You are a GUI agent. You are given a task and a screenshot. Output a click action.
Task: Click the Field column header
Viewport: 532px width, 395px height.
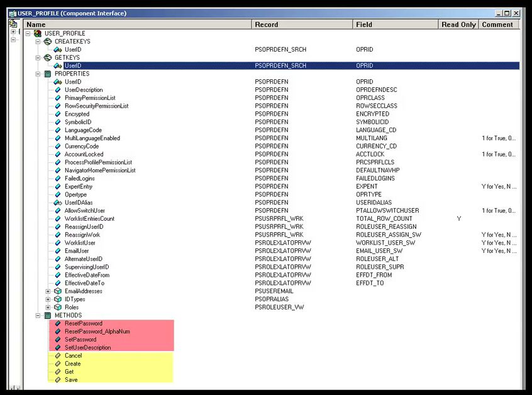[396, 25]
